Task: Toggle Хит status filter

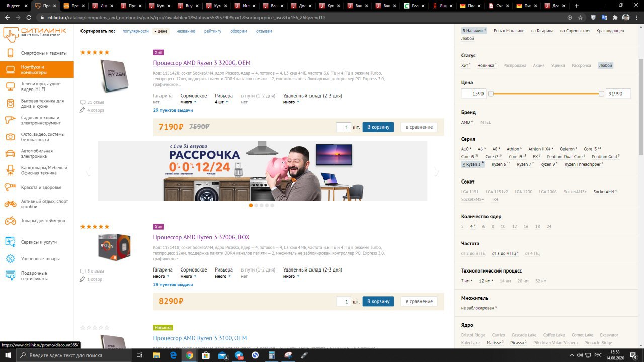Action: point(466,65)
